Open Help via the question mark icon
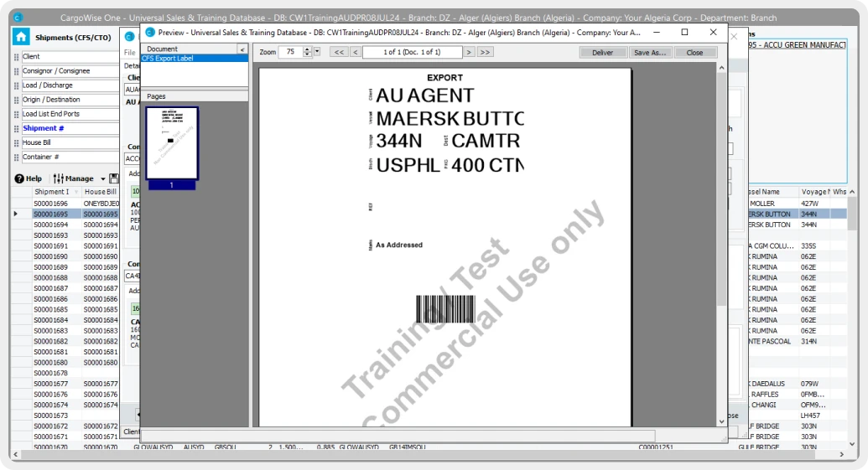Viewport: 868px width, 470px height. click(19, 178)
